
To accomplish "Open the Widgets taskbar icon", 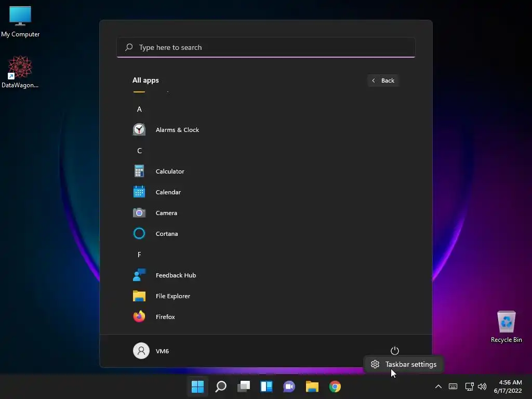I will pyautogui.click(x=267, y=387).
